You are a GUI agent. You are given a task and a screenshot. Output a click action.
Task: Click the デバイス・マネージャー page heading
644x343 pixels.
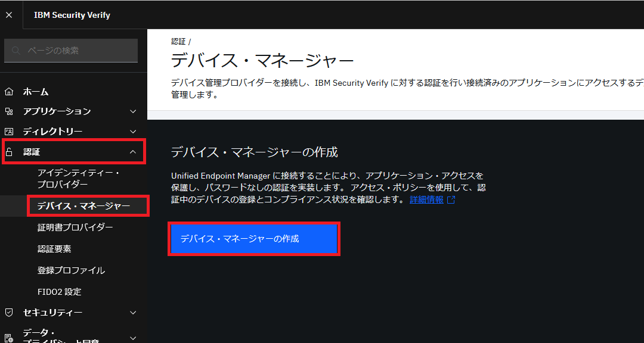coord(262,61)
